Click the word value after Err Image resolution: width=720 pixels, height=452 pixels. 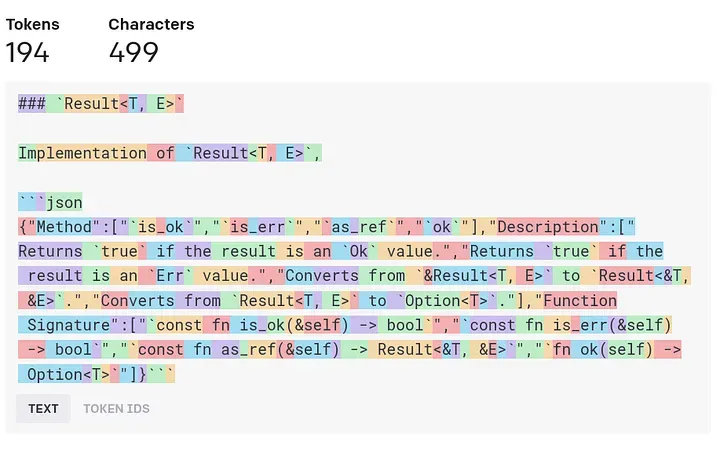220,276
